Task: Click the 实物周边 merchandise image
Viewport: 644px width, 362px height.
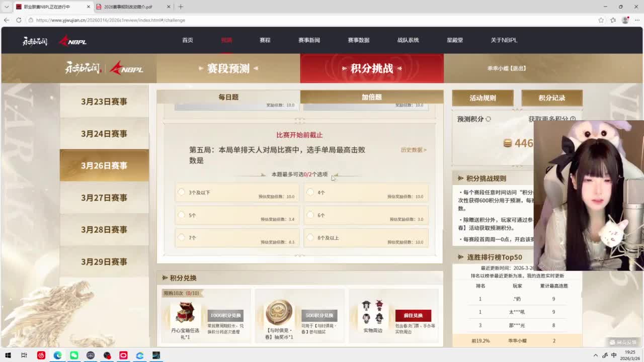Action: point(373,313)
